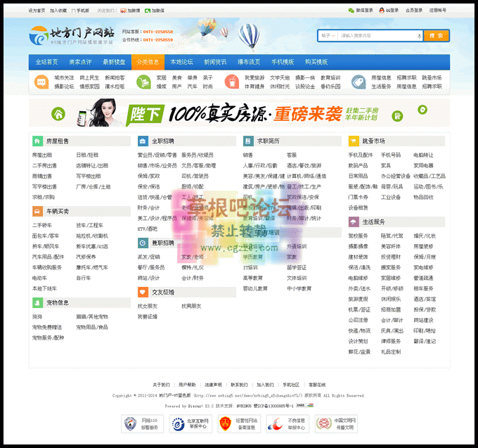This screenshot has width=478, height=448.
Task: Click the 手机版 link in the top bar
Action: (x=80, y=11)
